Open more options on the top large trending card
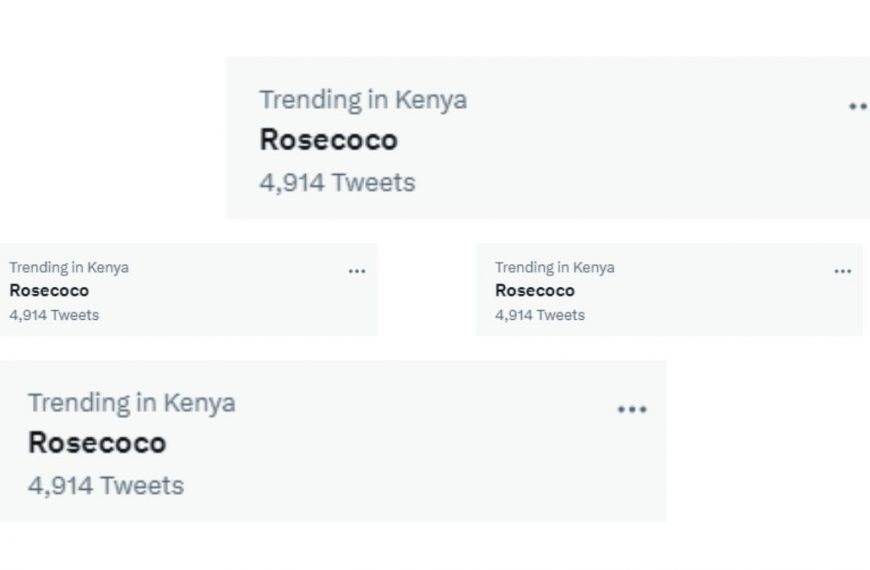The image size is (870, 570). pos(857,107)
